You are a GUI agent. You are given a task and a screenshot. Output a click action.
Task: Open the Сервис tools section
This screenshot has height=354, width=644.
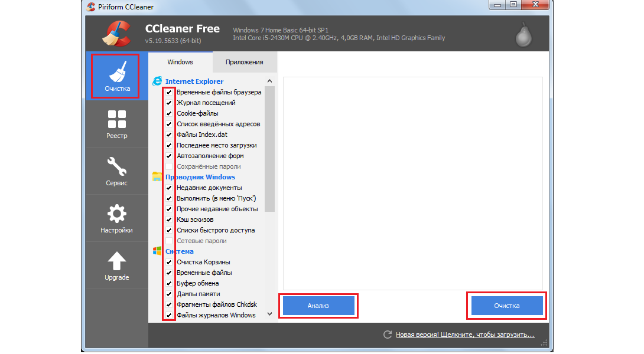pos(116,171)
